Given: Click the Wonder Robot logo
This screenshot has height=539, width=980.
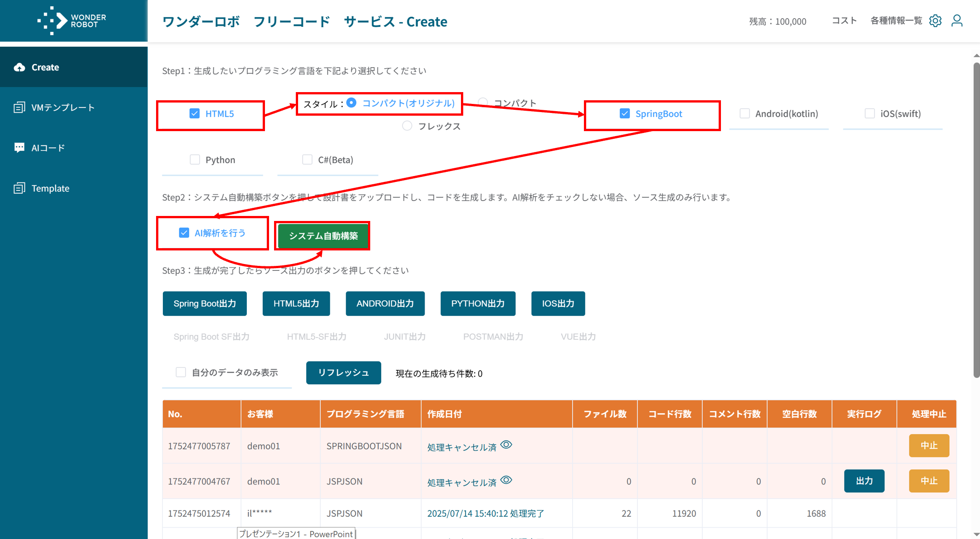Looking at the screenshot, I should click(x=72, y=20).
